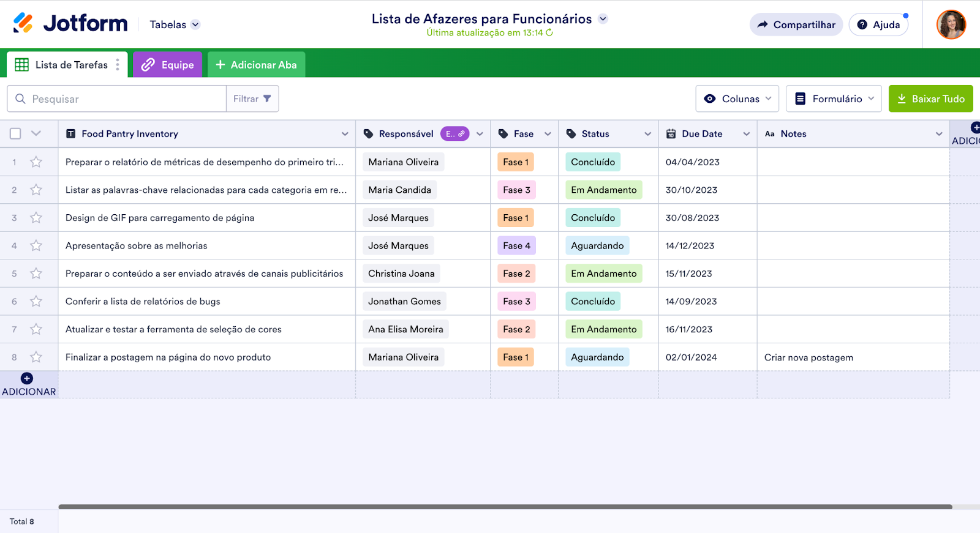Click the date 02/01/2024
This screenshot has height=533, width=980.
692,357
